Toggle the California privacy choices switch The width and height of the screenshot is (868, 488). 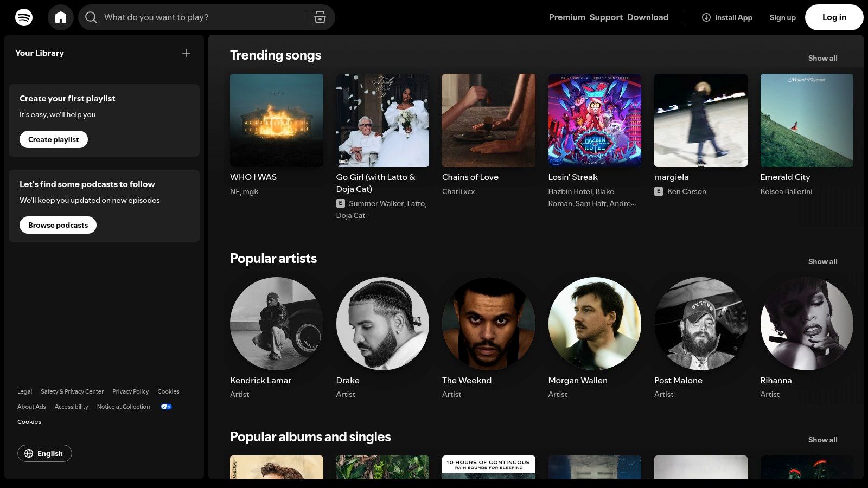click(x=165, y=407)
